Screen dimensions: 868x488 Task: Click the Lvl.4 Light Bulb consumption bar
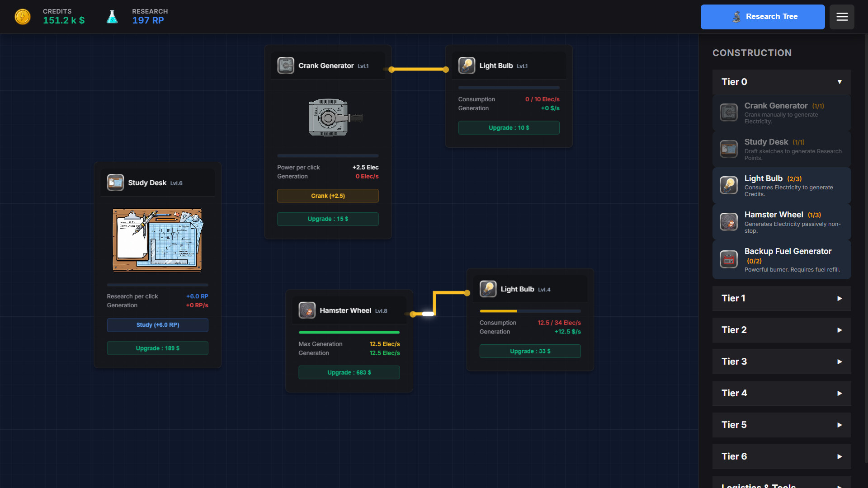pos(530,311)
